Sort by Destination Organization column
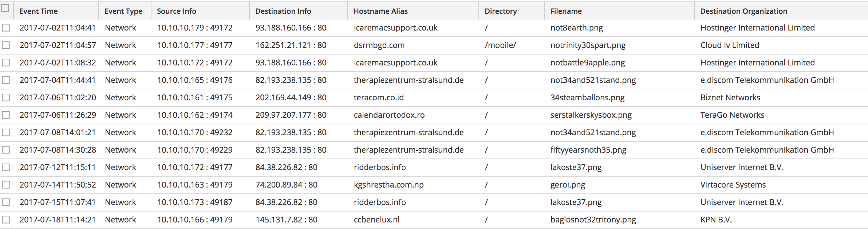The height and width of the screenshot is (229, 868). [x=744, y=11]
